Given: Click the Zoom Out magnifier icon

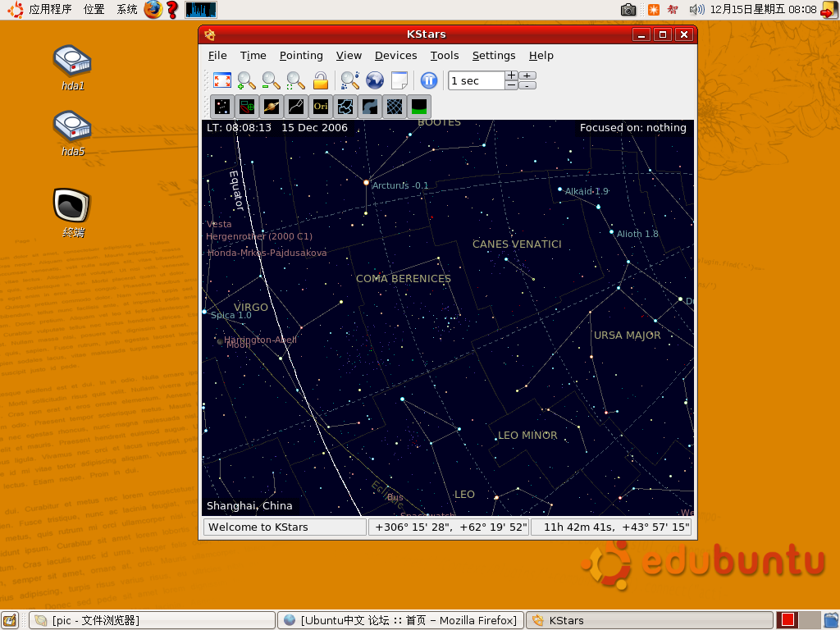Looking at the screenshot, I should (x=271, y=81).
